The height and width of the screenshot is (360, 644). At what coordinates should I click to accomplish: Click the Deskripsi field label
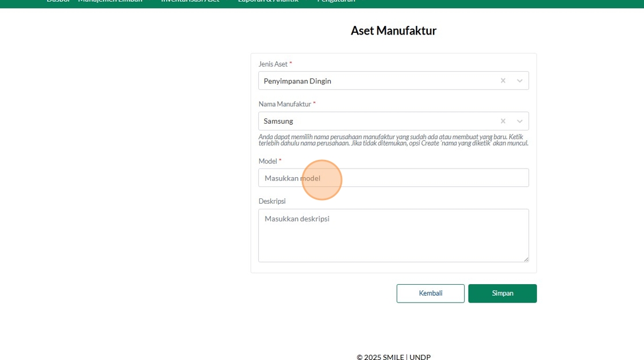coord(272,201)
